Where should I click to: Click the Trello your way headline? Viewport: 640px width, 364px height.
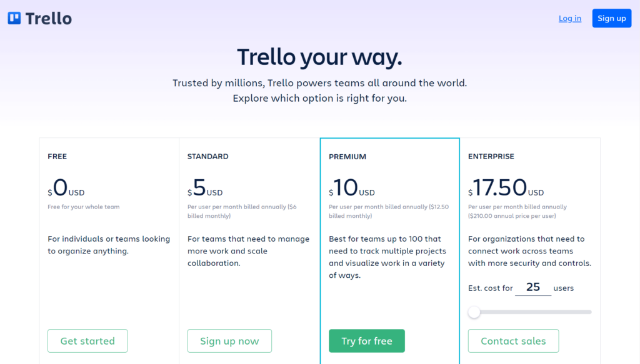tap(319, 57)
